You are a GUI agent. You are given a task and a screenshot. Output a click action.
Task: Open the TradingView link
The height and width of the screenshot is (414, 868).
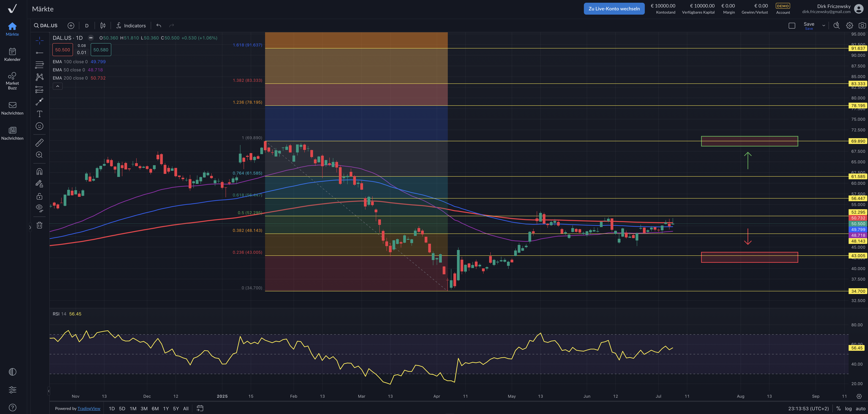click(89, 408)
